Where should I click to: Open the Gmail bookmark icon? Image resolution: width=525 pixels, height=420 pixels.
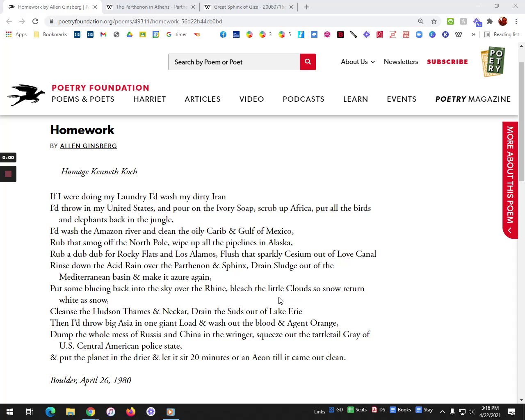(103, 34)
